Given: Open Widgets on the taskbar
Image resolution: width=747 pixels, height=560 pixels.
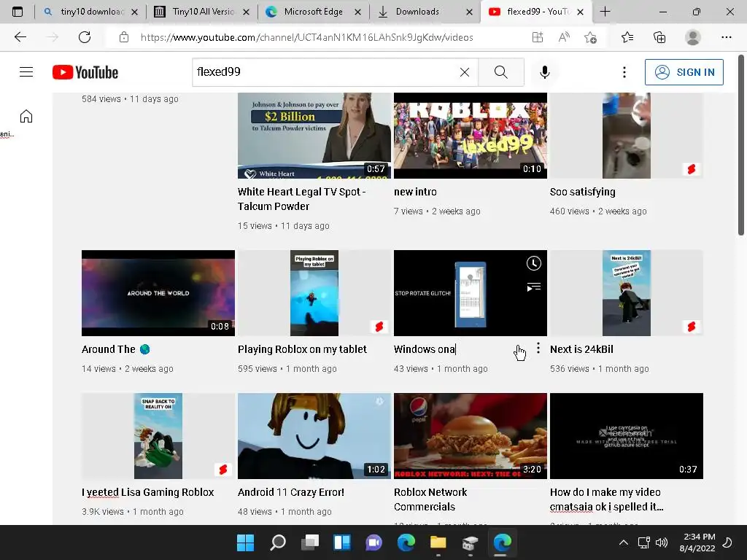Looking at the screenshot, I should pos(342,542).
